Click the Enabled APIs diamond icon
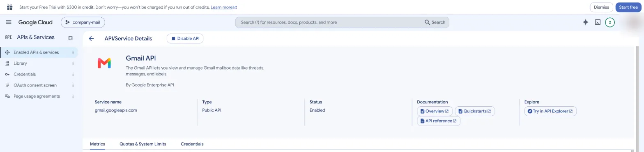This screenshot has width=644, height=152. pos(7,52)
